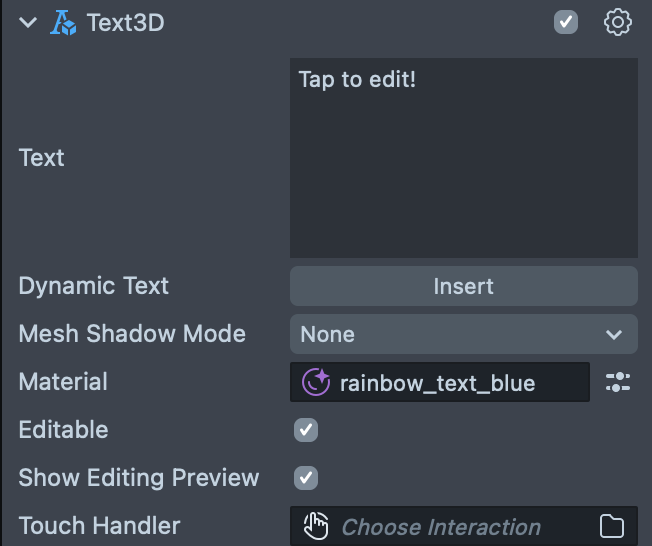652x546 pixels.
Task: Click the hand tap icon in Touch Handler
Action: 316,526
